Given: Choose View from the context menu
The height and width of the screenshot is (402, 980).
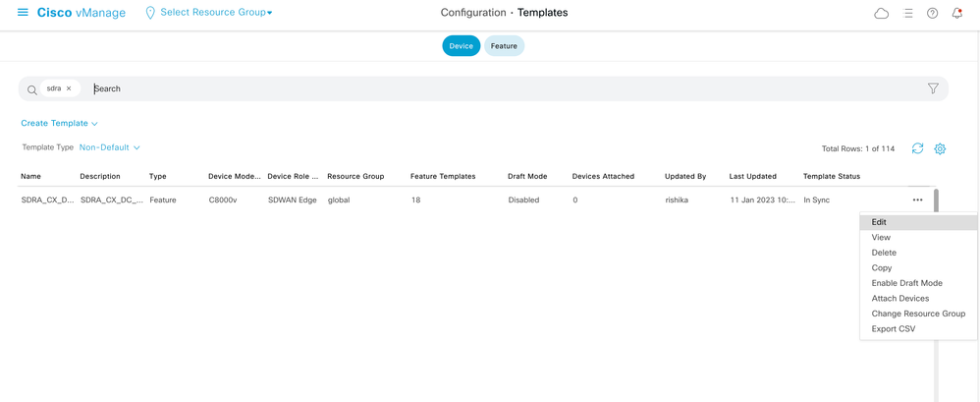Looking at the screenshot, I should click(918, 238).
